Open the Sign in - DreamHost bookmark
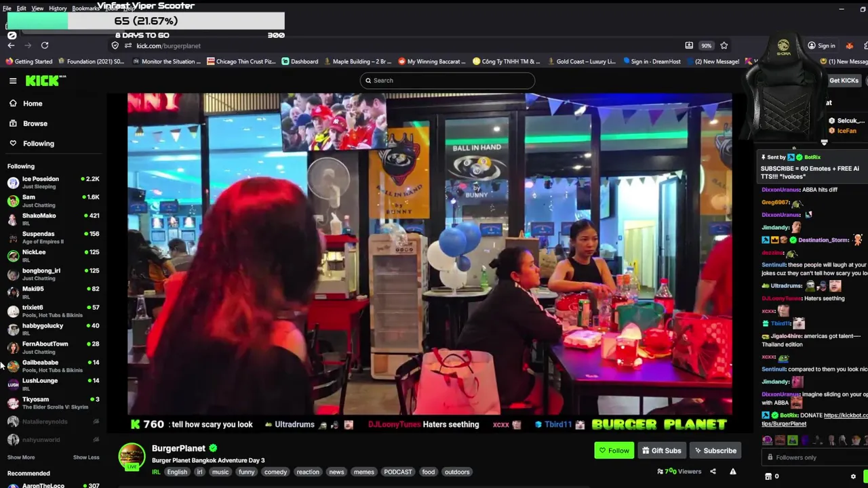This screenshot has width=868, height=488. tap(651, 62)
